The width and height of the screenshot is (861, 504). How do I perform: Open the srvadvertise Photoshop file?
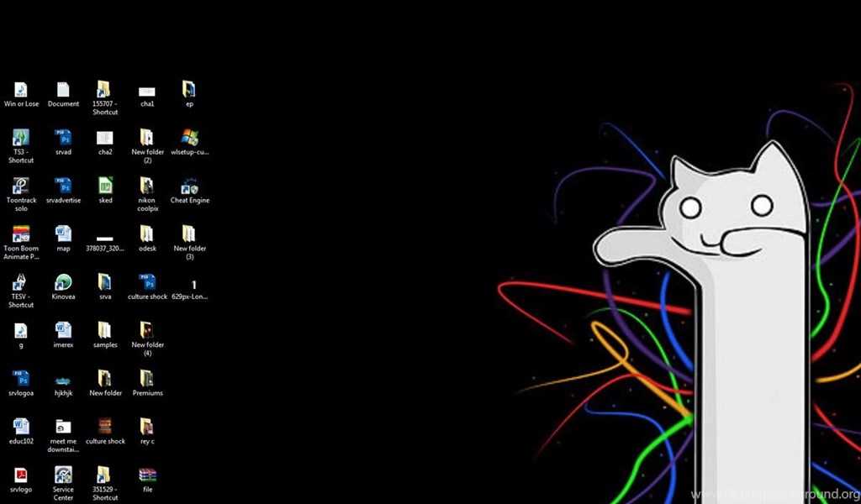click(63, 186)
